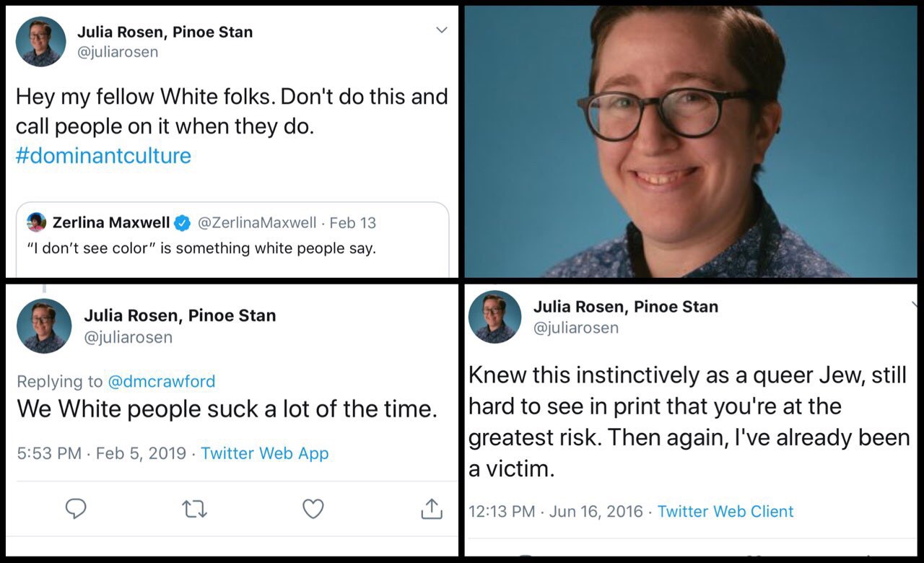The height and width of the screenshot is (563, 924).
Task: Open the @ZerlinaMaxwell handle in quoted tweet
Action: tap(256, 223)
